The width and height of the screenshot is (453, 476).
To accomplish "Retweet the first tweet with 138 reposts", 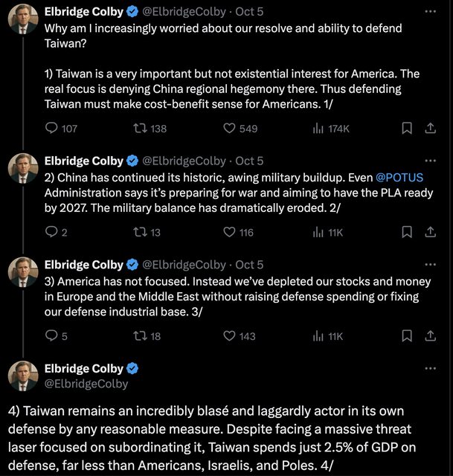I will click(138, 129).
